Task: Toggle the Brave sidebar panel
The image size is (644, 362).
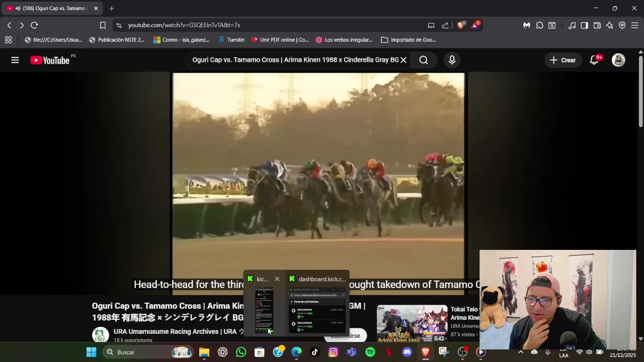Action: [x=584, y=25]
